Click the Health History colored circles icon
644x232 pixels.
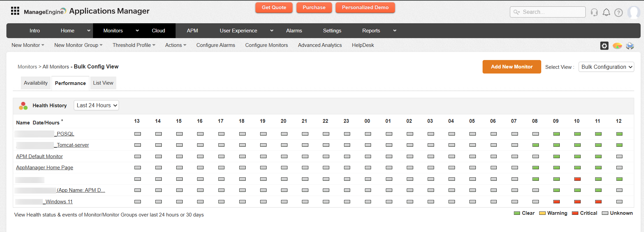click(23, 106)
